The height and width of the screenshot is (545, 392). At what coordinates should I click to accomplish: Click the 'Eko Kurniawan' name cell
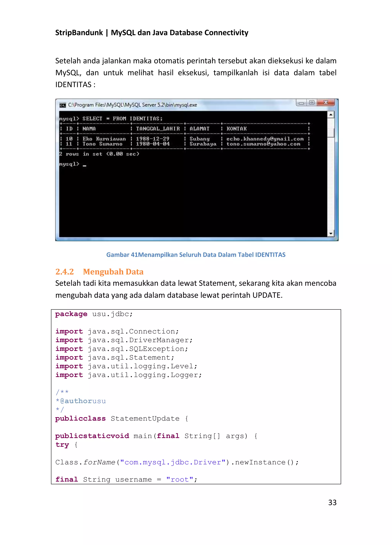click(104, 139)
